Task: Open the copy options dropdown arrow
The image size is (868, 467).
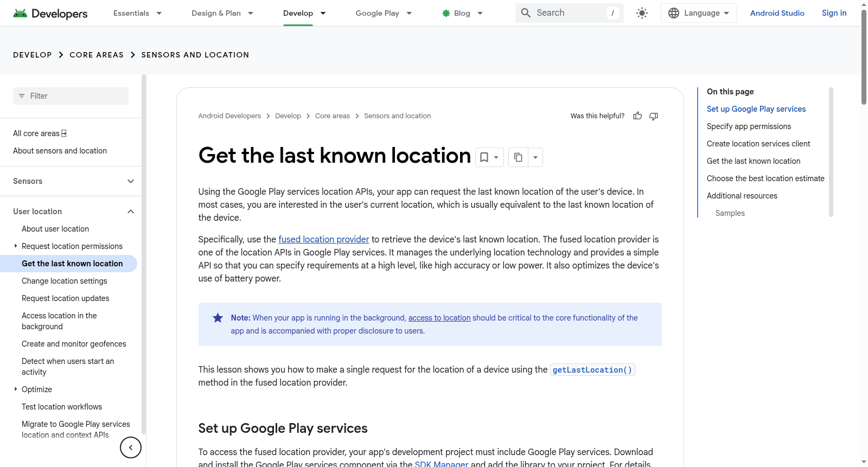Action: [535, 157]
